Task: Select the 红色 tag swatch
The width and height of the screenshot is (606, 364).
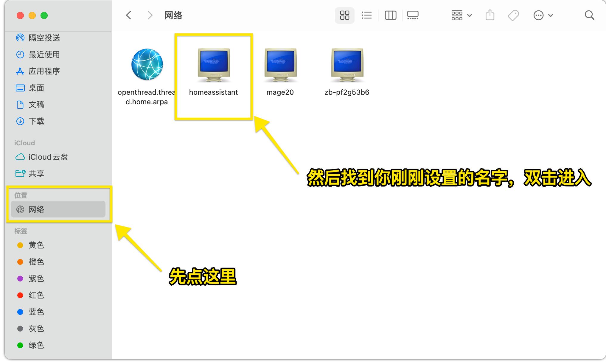Action: (x=36, y=295)
